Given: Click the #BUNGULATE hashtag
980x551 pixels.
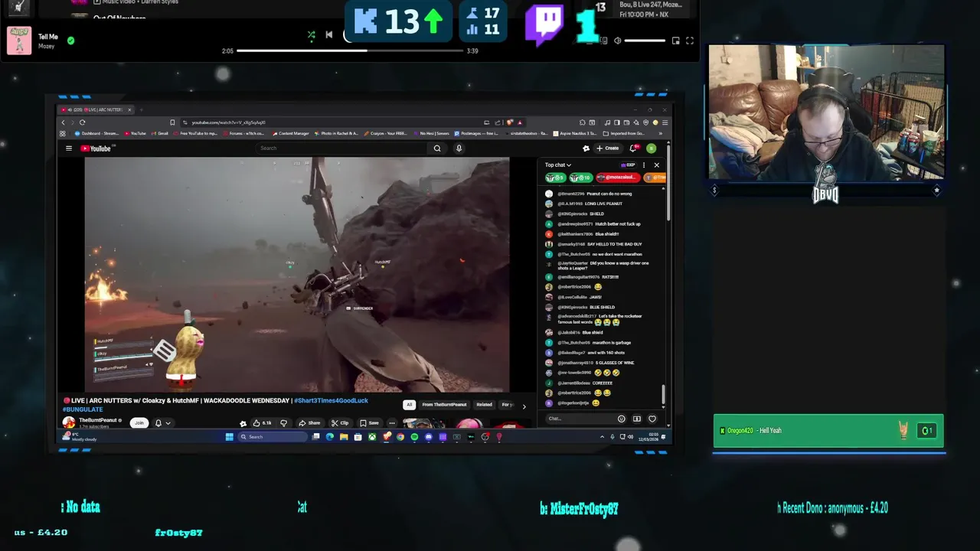Looking at the screenshot, I should (x=83, y=409).
